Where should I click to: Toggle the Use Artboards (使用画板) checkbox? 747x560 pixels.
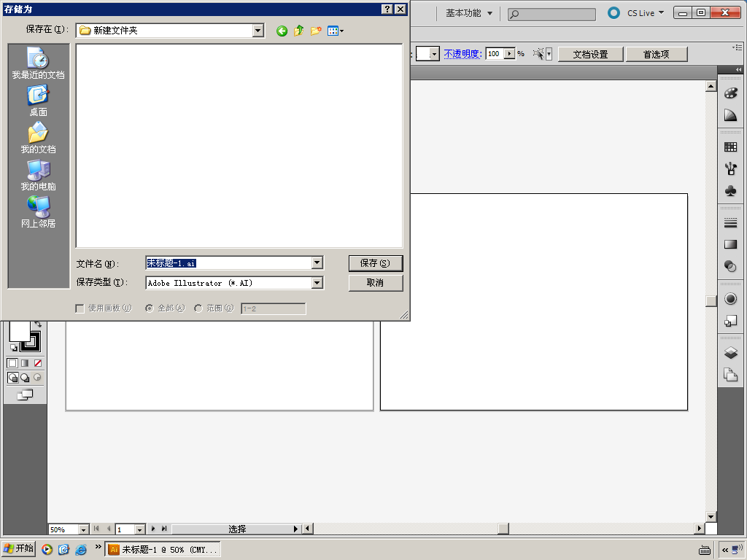[x=80, y=308]
